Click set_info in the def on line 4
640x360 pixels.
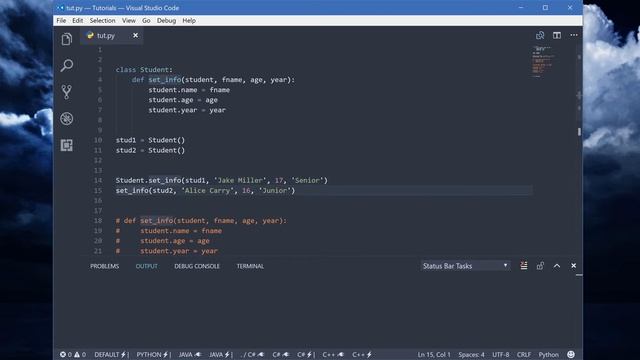point(164,80)
